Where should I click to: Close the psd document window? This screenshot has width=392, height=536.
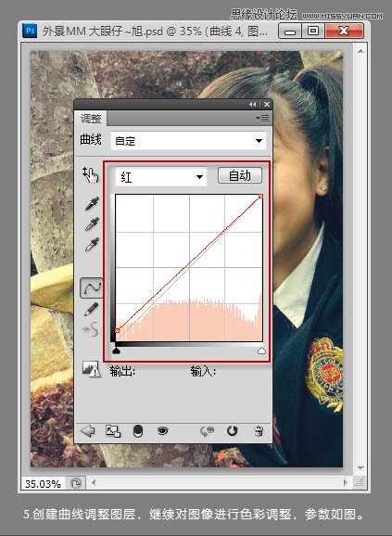click(x=344, y=32)
